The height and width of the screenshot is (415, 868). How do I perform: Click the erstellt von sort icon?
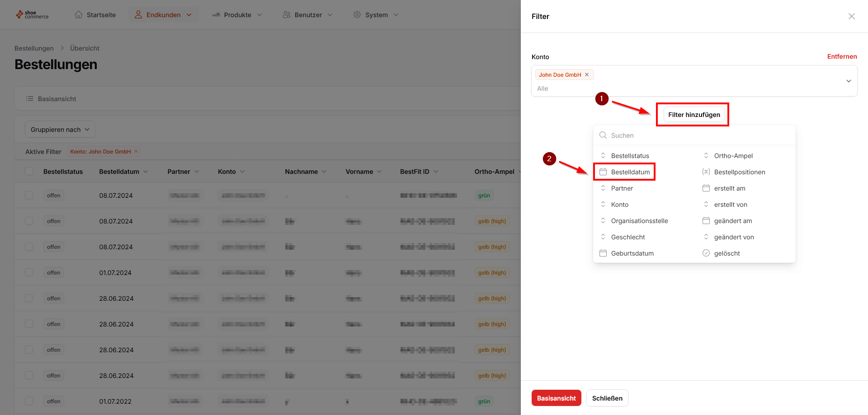[x=706, y=204]
